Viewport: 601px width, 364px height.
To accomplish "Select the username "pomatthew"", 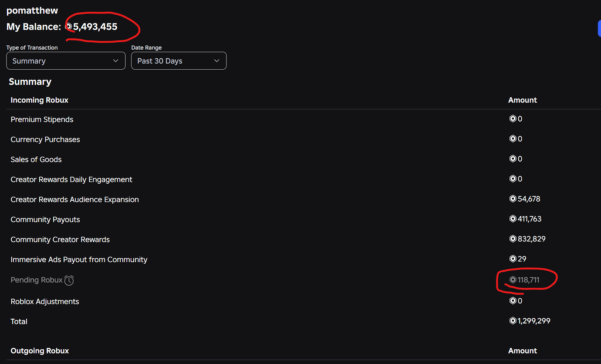I will 32,10.
